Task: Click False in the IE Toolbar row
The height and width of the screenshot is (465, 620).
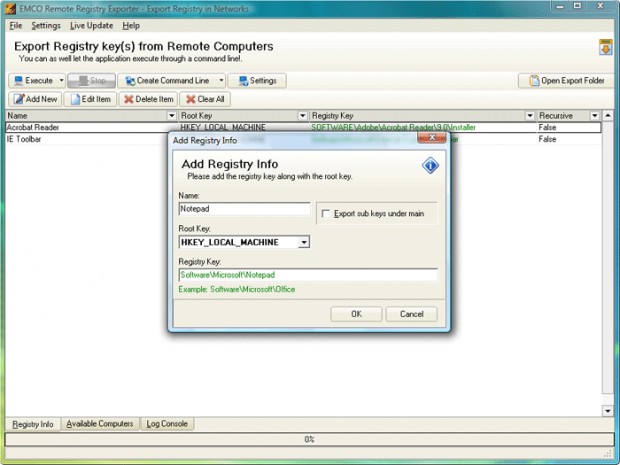Action: (547, 139)
